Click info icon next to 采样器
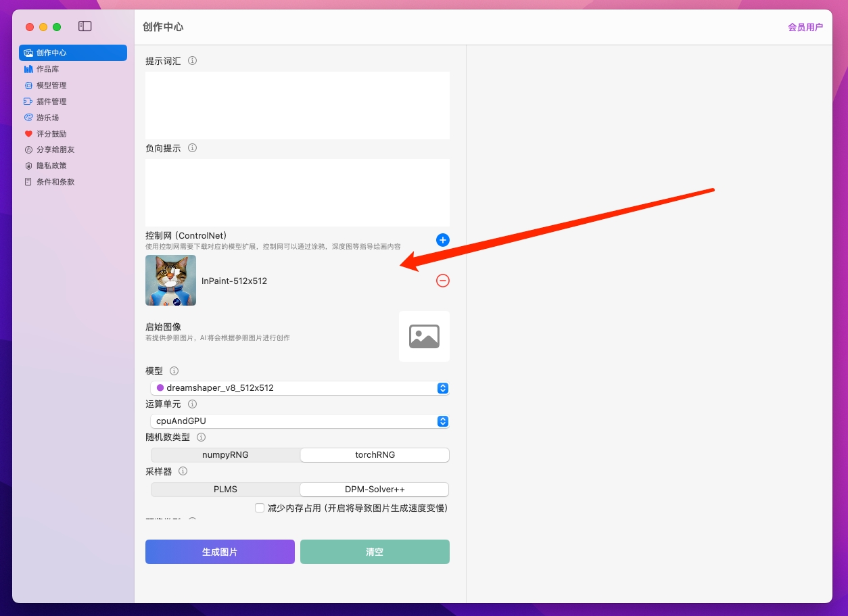The height and width of the screenshot is (616, 848). pos(183,471)
